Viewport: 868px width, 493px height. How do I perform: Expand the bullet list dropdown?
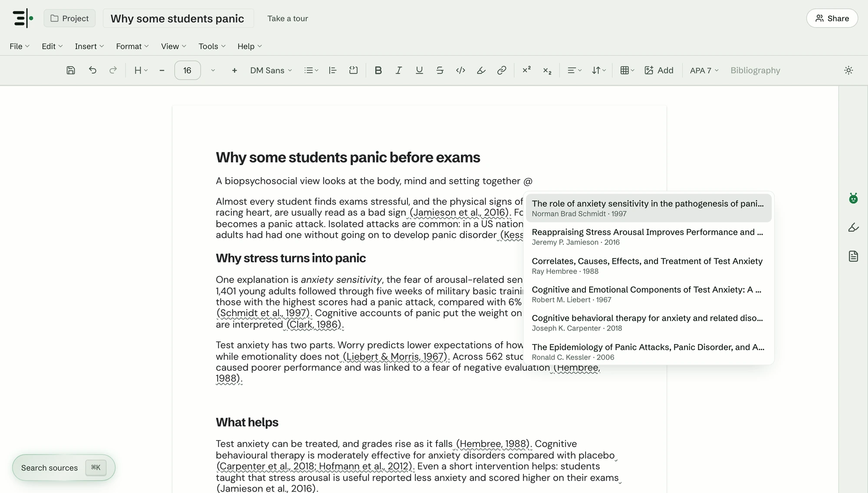click(x=311, y=70)
